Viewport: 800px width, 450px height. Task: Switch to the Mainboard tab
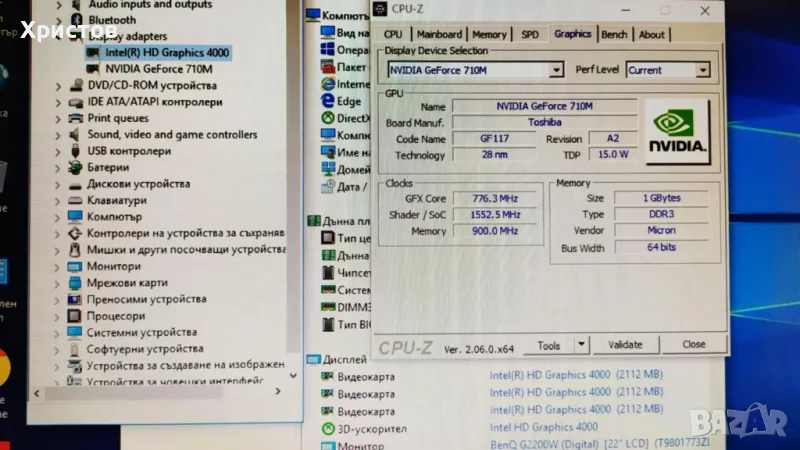pos(439,34)
